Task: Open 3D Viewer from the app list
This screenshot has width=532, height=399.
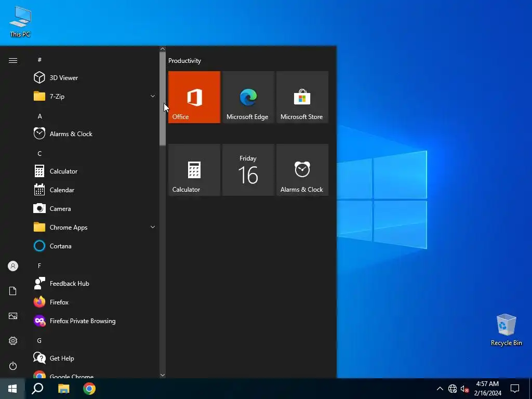Action: click(x=94, y=78)
